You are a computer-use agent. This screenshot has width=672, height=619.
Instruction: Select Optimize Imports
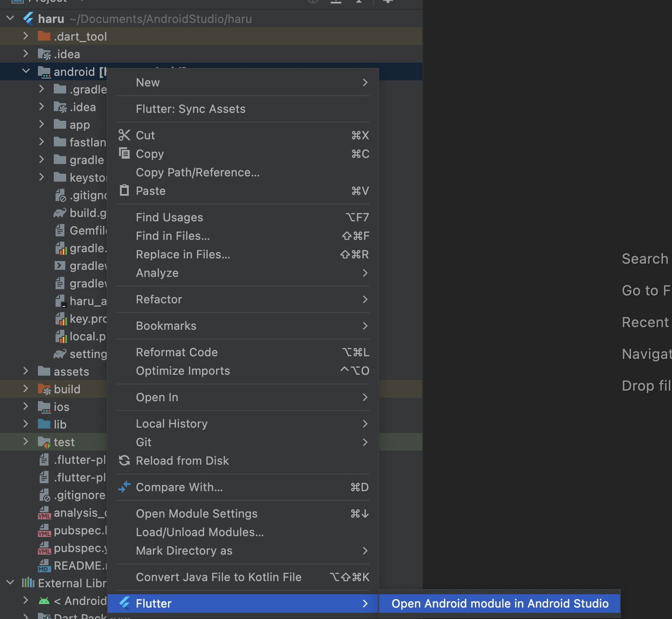pyautogui.click(x=243, y=371)
